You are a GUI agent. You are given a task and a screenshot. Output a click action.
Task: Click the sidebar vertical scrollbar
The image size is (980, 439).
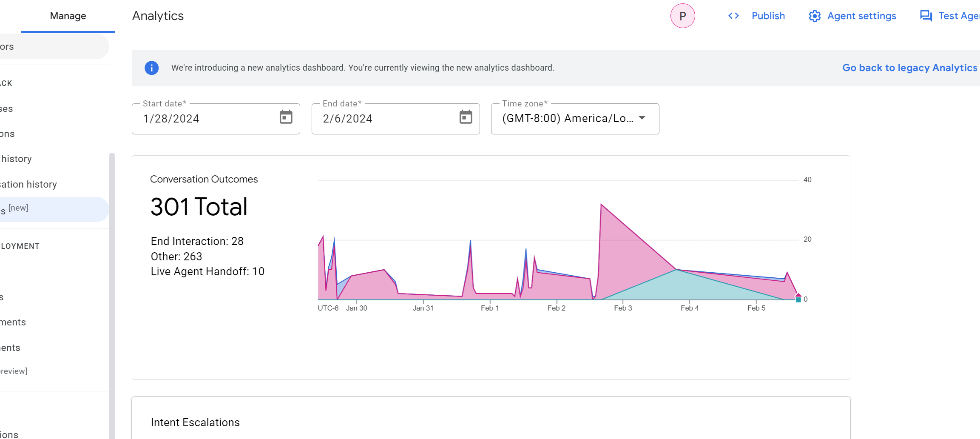[112, 296]
